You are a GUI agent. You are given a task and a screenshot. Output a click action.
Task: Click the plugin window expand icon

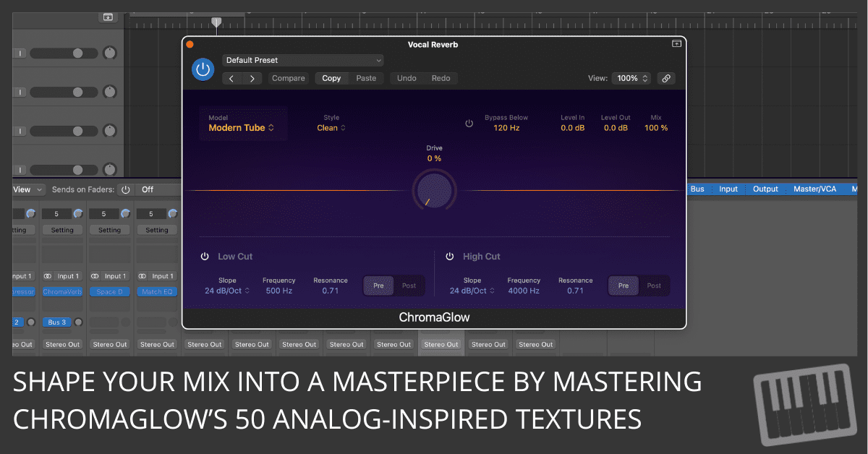(x=676, y=44)
